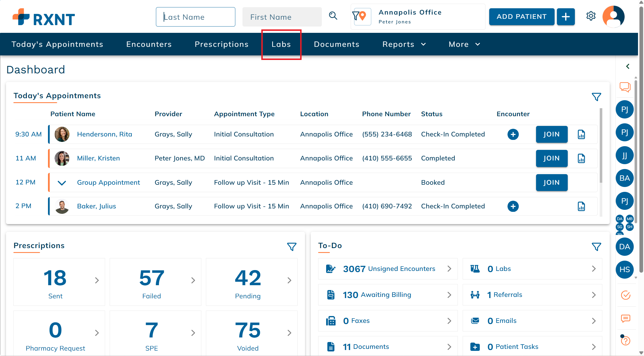
Task: Open settings gear icon
Action: (591, 16)
